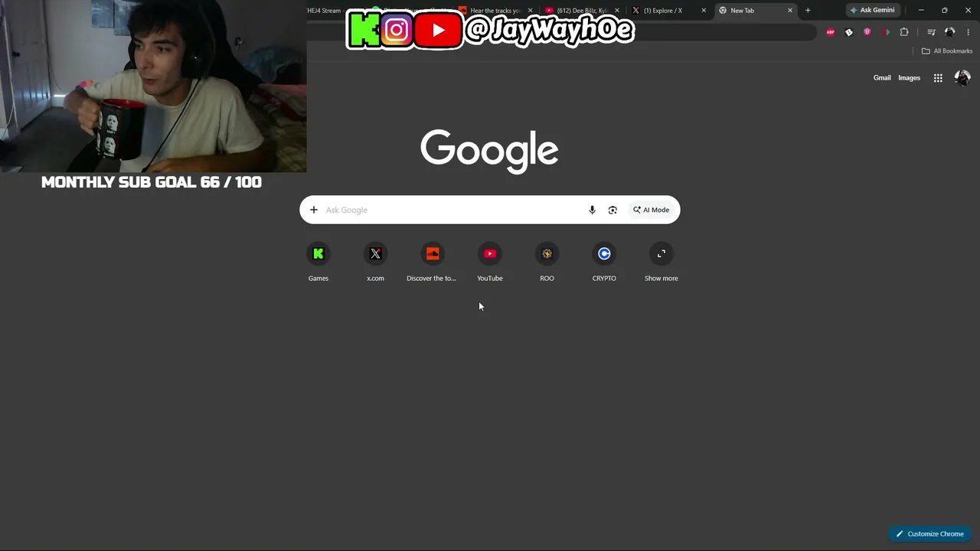Open the All Bookmarks folder
Image resolution: width=980 pixels, height=551 pixels.
coord(947,51)
